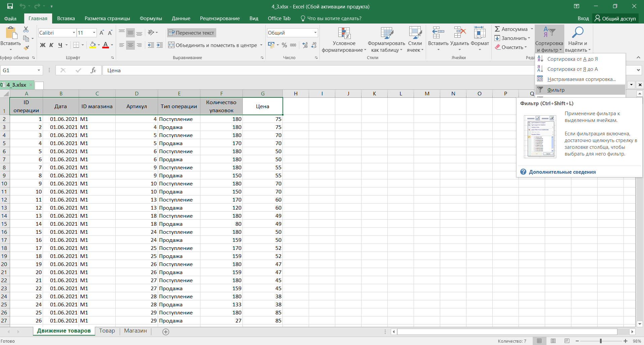644x345 pixels.
Task: Open the Шрифт dialog launcher
Action: coord(112,58)
